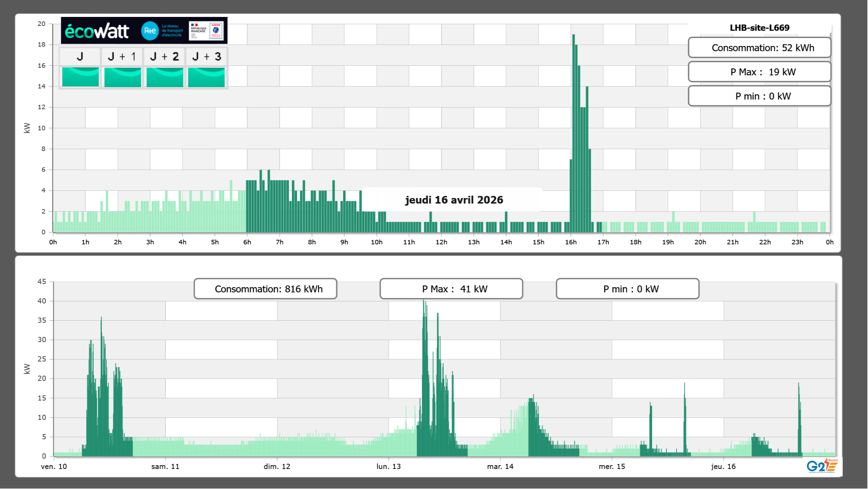Click the G2E France logo
This screenshot has width=868, height=489.
[x=822, y=466]
